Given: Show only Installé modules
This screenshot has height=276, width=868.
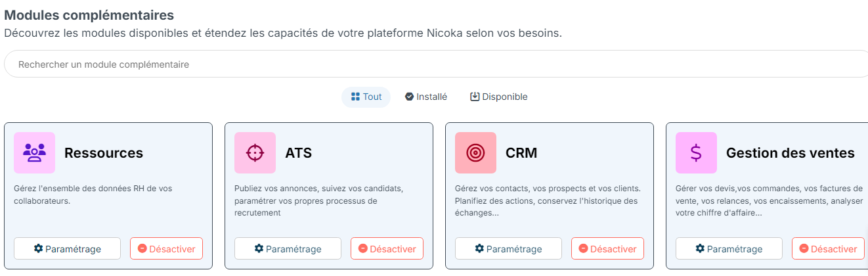Looking at the screenshot, I should click(426, 97).
